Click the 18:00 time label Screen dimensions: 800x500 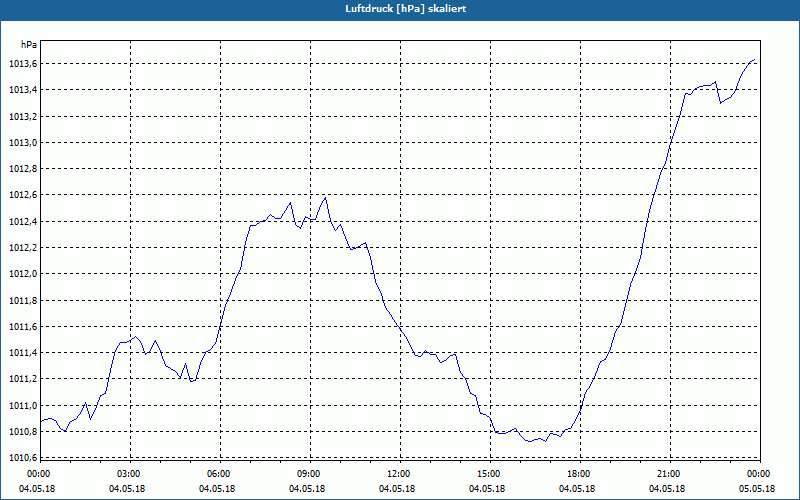[x=580, y=474]
